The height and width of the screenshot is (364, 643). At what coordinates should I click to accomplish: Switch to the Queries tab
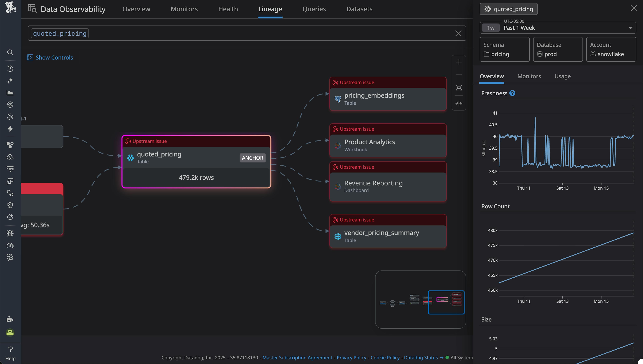point(314,9)
